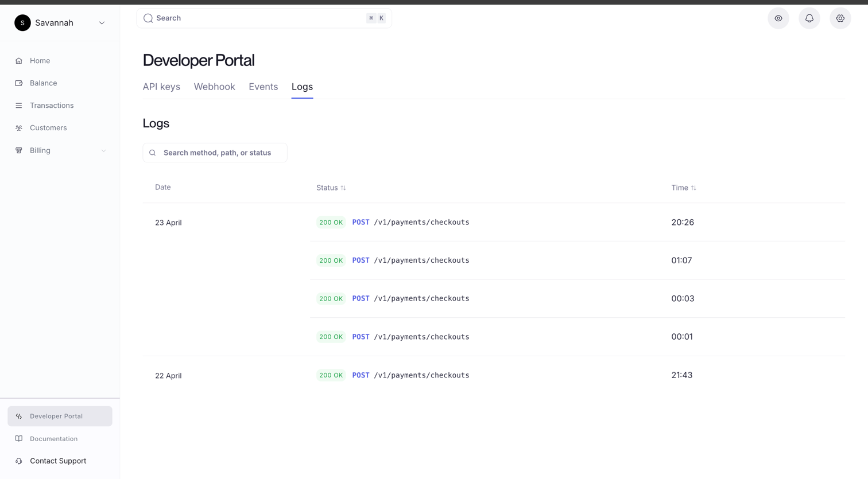Screen dimensions: 868x479
Task: Click the Developer Portal code icon
Action: click(x=19, y=416)
